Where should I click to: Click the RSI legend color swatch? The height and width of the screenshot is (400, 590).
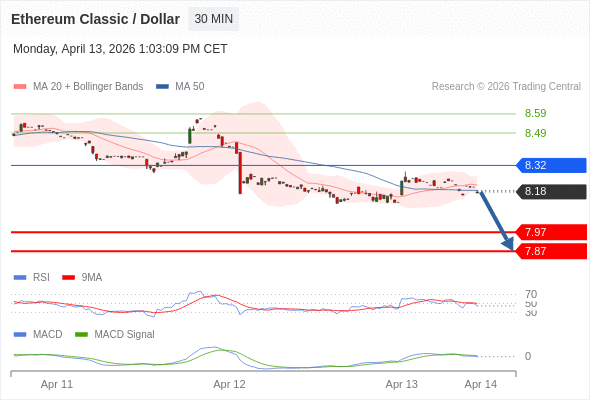point(20,278)
